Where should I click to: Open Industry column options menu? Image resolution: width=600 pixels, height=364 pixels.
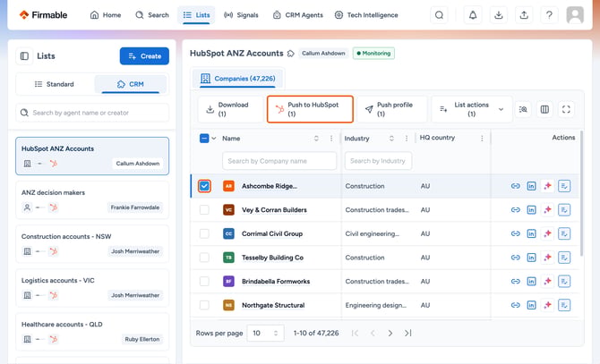[x=406, y=139]
